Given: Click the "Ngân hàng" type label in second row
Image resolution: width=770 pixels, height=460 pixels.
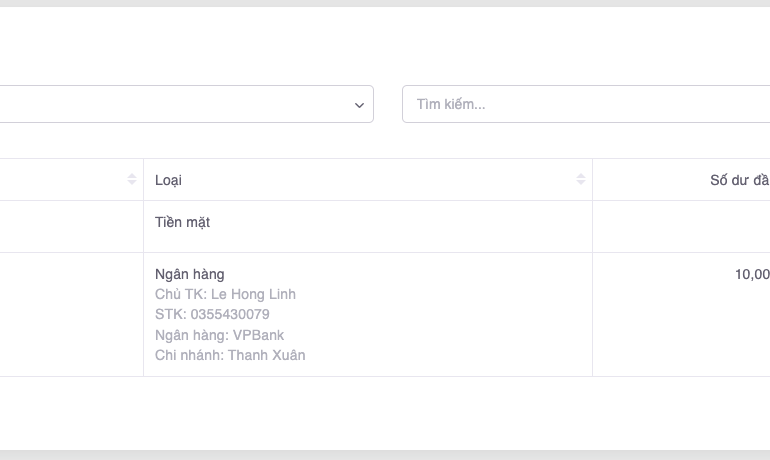Looking at the screenshot, I should tap(189, 274).
